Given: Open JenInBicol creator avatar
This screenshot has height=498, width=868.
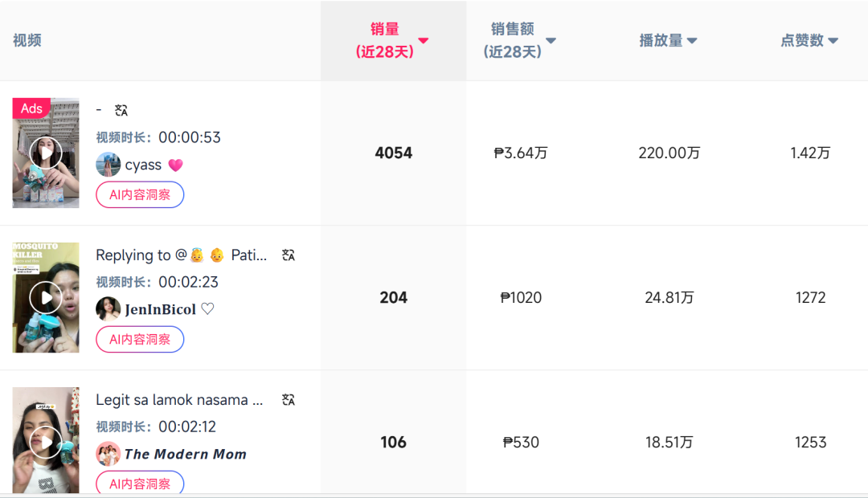Looking at the screenshot, I should 108,309.
